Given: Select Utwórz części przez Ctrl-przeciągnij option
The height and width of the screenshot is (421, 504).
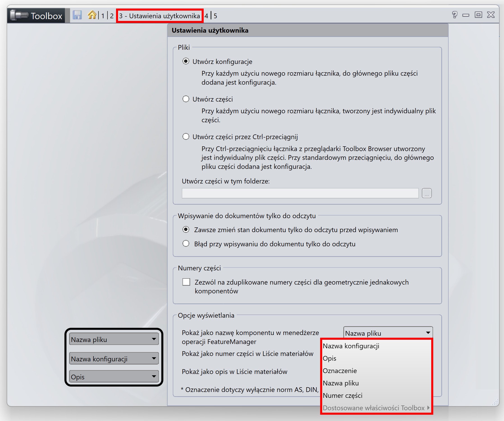Looking at the screenshot, I should tap(186, 136).
